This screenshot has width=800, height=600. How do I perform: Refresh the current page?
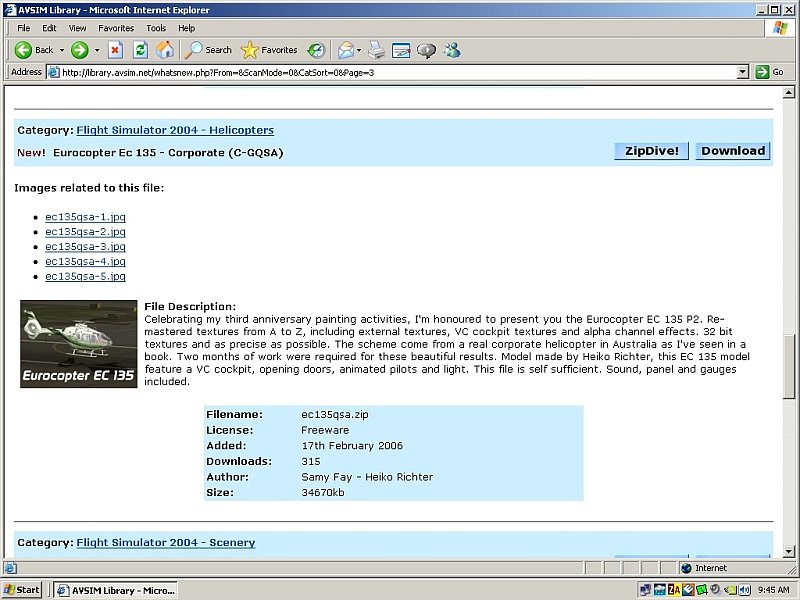(x=140, y=50)
